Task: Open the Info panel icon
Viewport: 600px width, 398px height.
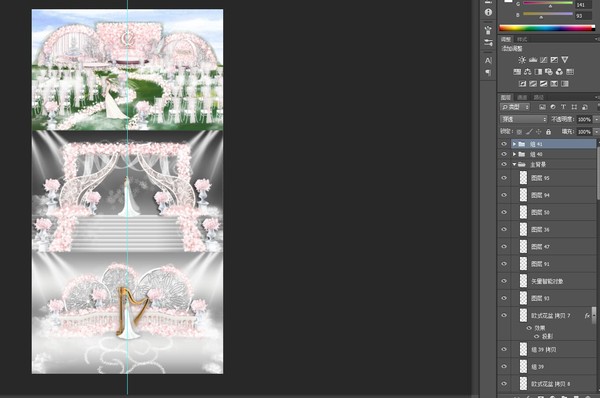Action: (x=488, y=12)
